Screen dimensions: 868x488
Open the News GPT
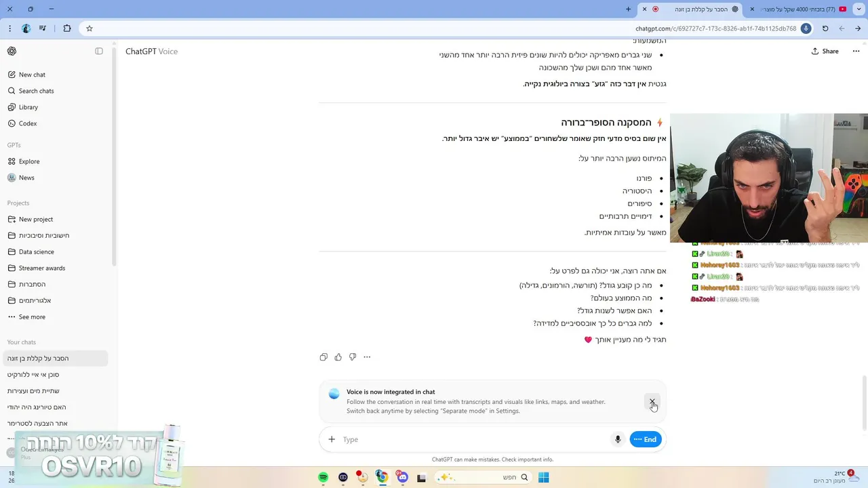(56, 178)
